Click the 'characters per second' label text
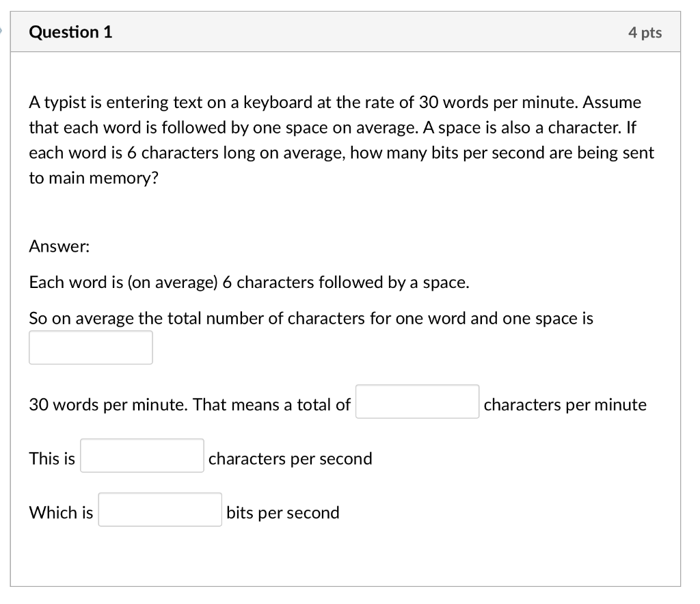The height and width of the screenshot is (604, 700). (x=290, y=459)
